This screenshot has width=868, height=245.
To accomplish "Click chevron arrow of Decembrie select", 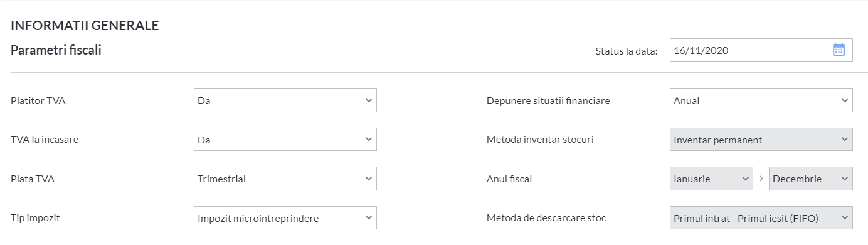I will (x=844, y=179).
